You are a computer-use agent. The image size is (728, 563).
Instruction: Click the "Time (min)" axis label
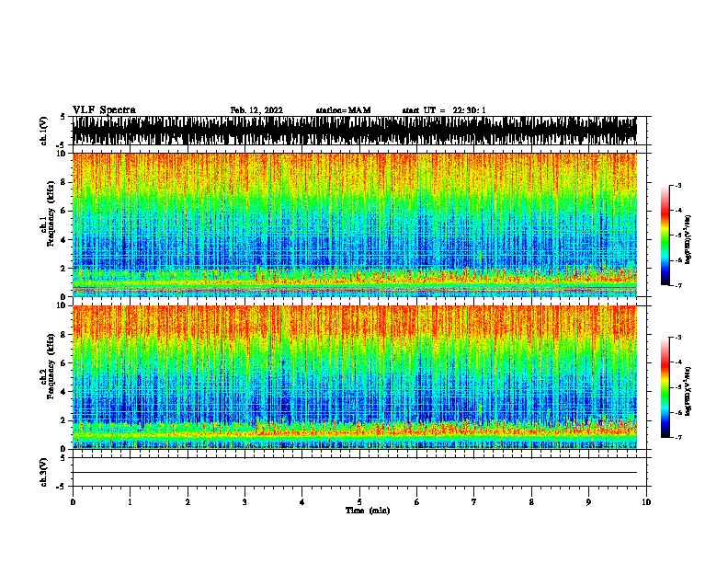coord(368,511)
